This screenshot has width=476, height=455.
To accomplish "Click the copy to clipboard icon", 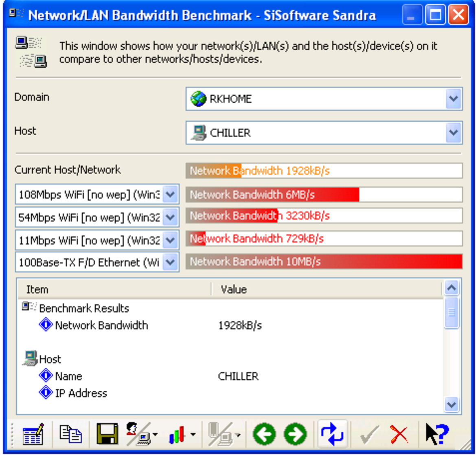I will pos(70,434).
